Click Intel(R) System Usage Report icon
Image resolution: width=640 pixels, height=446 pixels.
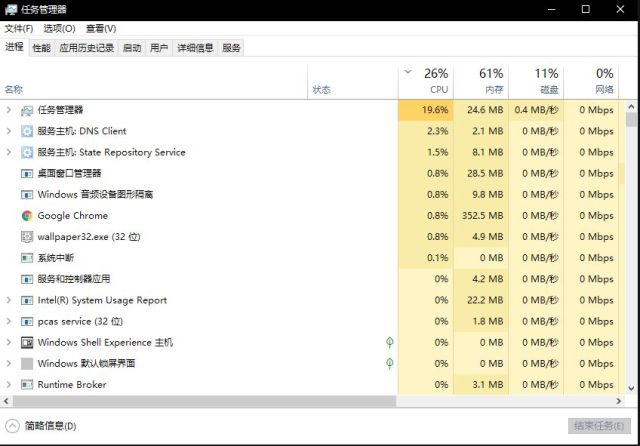27,300
